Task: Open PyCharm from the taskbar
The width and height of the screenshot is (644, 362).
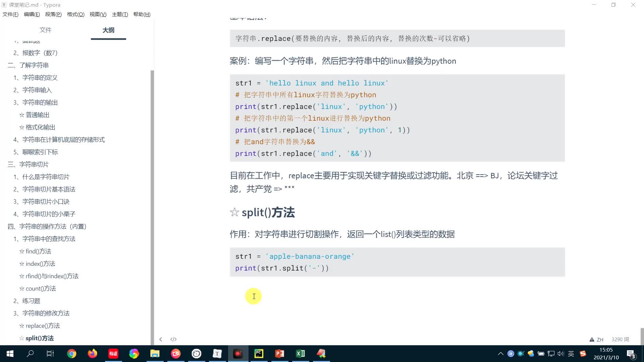Action: click(x=259, y=354)
